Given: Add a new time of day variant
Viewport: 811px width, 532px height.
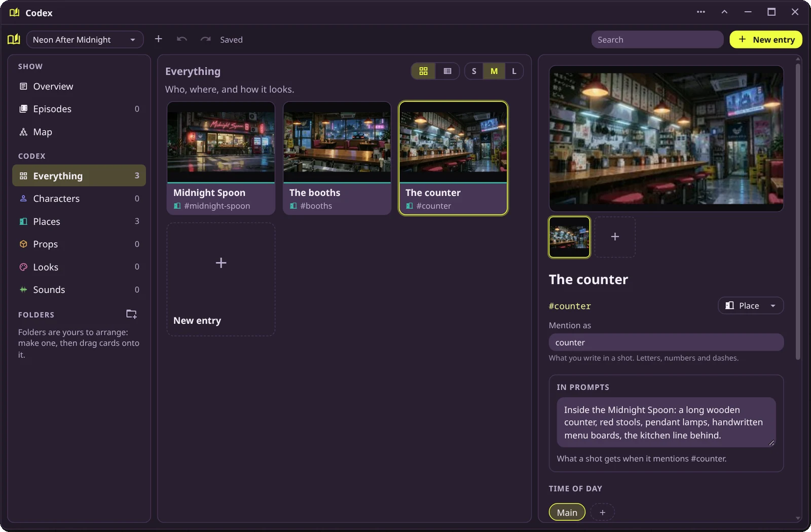Looking at the screenshot, I should click(x=602, y=512).
